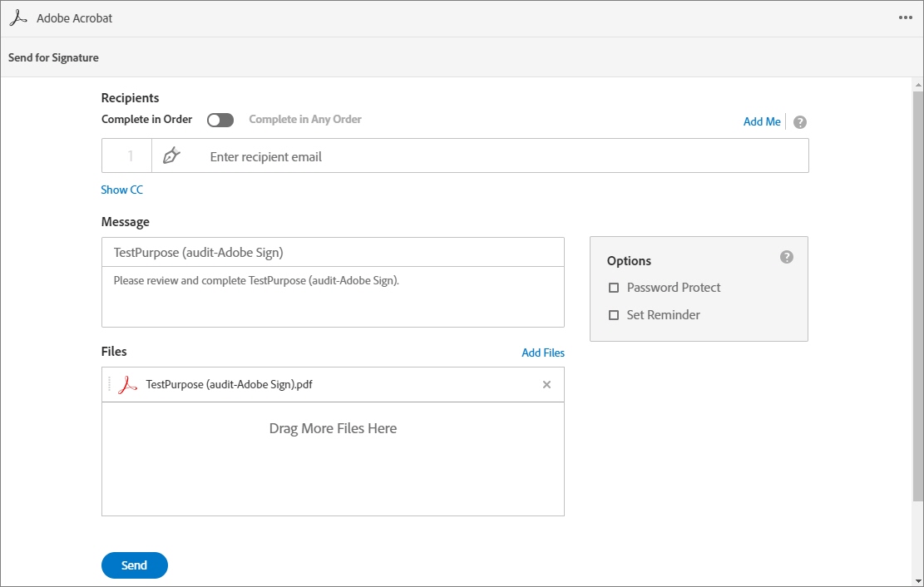The height and width of the screenshot is (587, 924).
Task: Enable the Password Protect checkbox
Action: 615,287
